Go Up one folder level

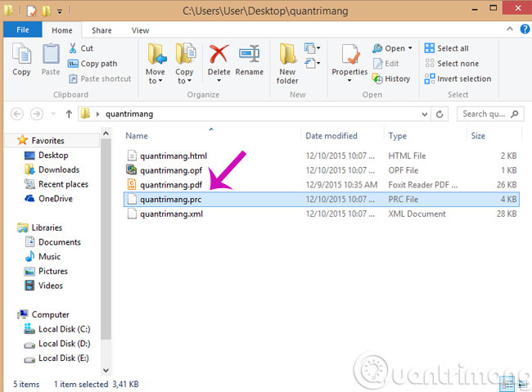pyautogui.click(x=69, y=114)
